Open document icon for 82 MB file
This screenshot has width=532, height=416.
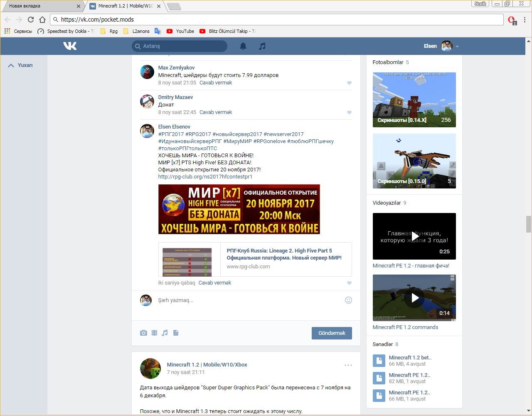point(379,378)
